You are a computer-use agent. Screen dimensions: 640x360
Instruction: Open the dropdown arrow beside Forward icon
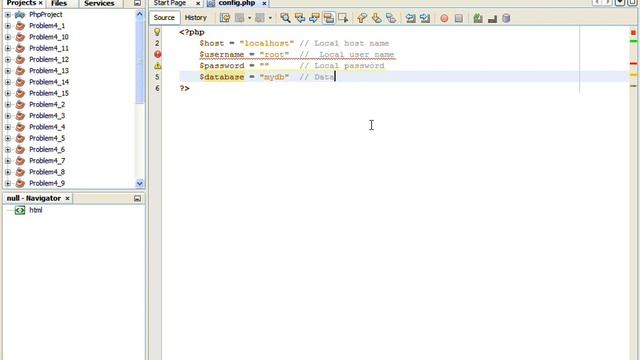[x=270, y=18]
